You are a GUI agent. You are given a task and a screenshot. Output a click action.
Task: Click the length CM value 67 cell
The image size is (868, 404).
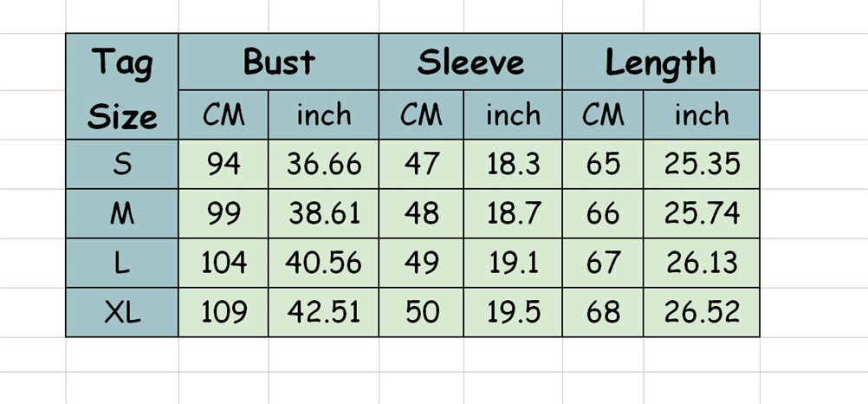tap(603, 263)
